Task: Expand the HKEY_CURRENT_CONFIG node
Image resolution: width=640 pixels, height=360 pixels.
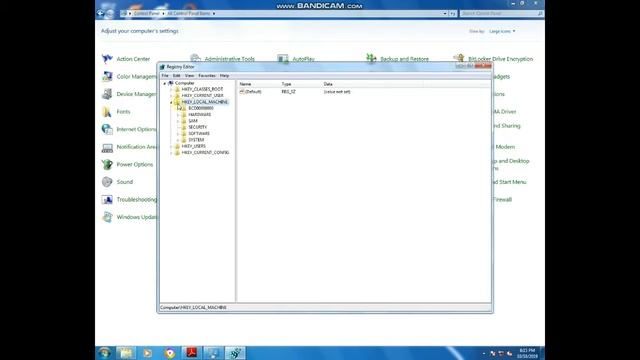Action: tap(171, 153)
